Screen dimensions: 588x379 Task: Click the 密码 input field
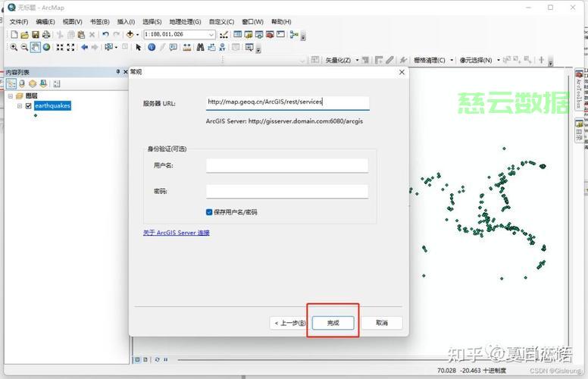[x=287, y=191]
